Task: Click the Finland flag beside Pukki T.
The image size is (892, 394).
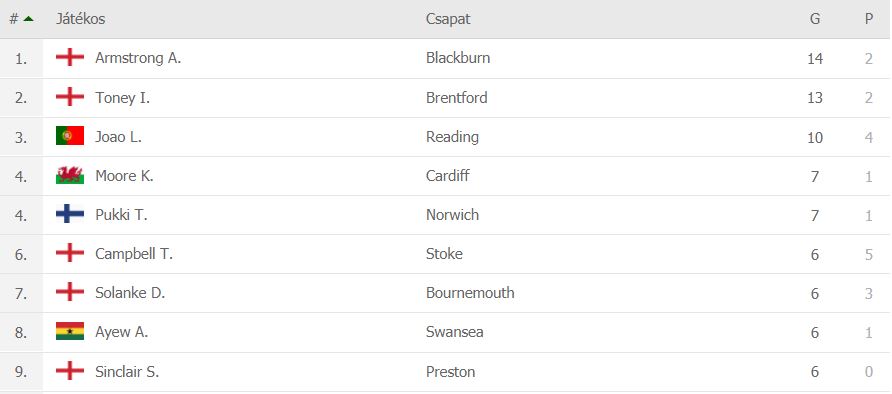Action: pos(70,214)
